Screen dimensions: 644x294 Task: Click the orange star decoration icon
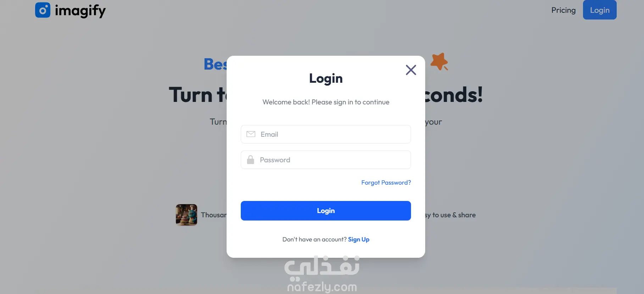(x=439, y=61)
